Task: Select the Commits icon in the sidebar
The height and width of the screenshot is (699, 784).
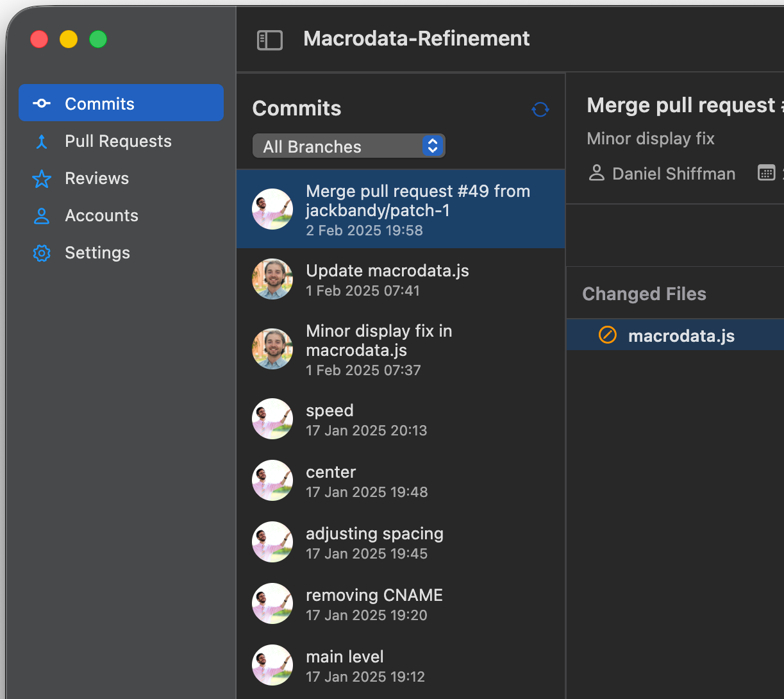Action: click(x=41, y=103)
